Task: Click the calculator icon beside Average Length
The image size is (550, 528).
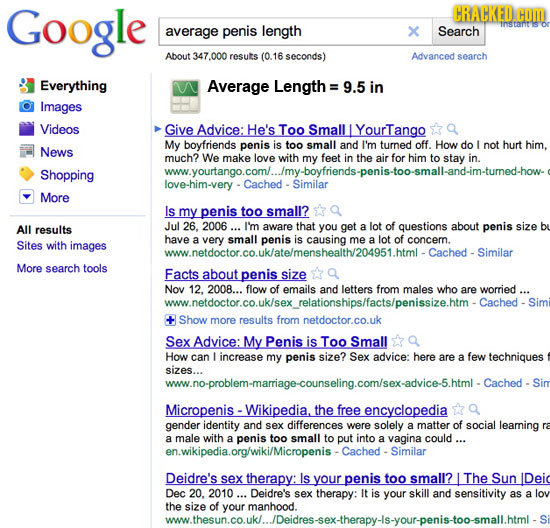Action: click(x=185, y=96)
